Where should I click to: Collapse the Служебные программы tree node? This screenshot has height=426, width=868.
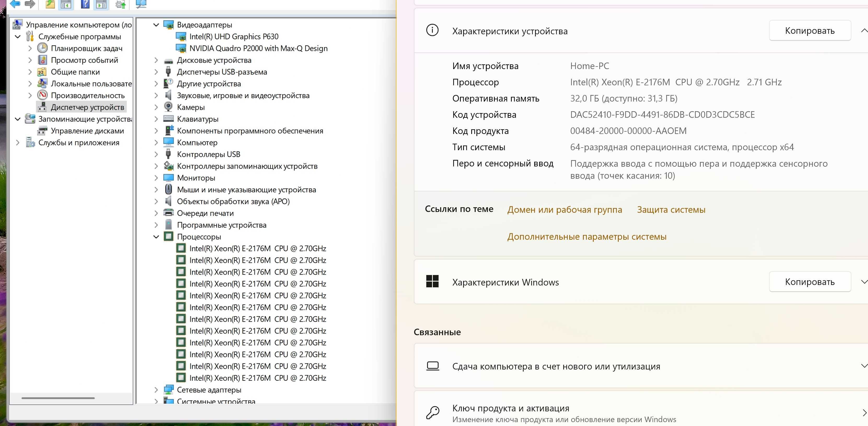click(18, 36)
